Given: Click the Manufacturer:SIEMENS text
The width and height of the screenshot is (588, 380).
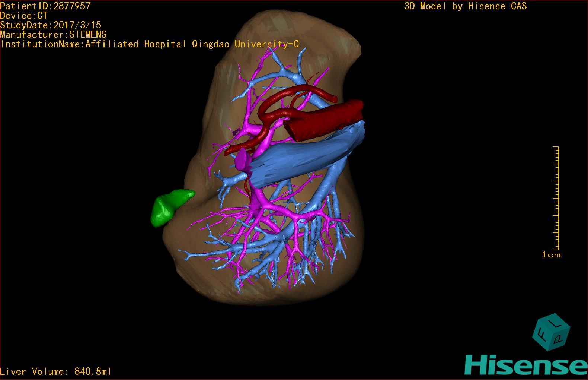Looking at the screenshot, I should pyautogui.click(x=54, y=35).
